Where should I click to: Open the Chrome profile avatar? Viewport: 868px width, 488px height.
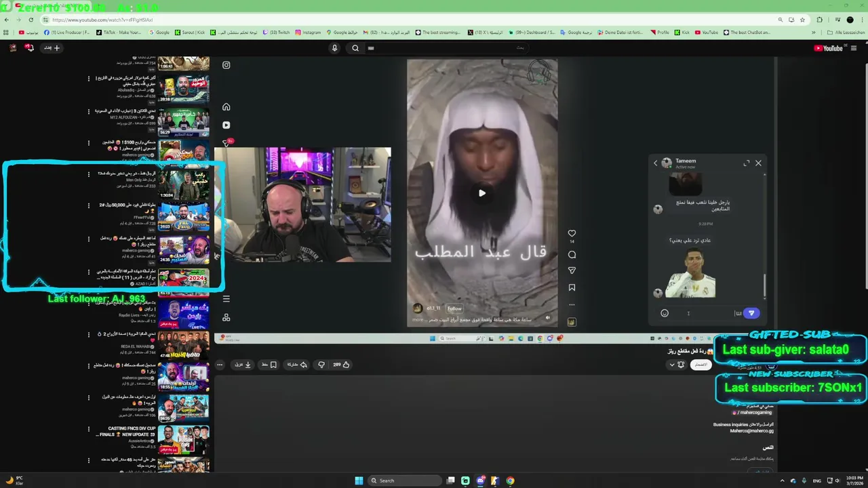tap(850, 20)
